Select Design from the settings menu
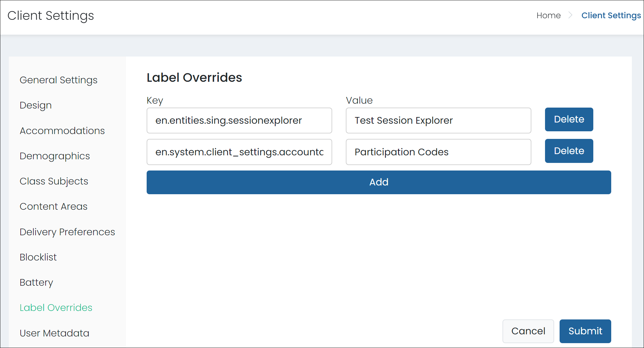 coord(35,105)
